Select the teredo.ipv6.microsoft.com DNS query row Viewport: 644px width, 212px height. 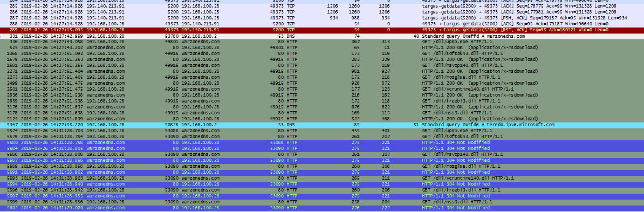coord(322,125)
